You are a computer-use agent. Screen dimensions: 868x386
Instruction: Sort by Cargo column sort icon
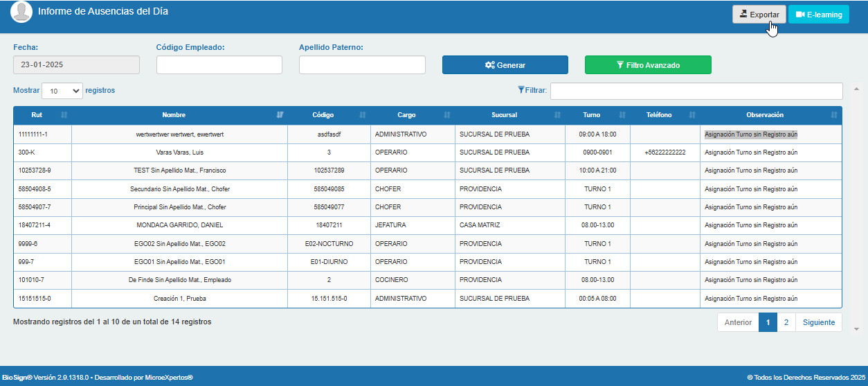447,115
